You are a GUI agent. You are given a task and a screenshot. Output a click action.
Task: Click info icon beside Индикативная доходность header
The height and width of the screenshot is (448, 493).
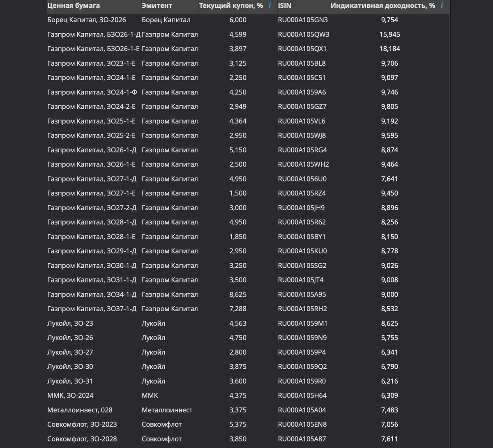coord(442,6)
